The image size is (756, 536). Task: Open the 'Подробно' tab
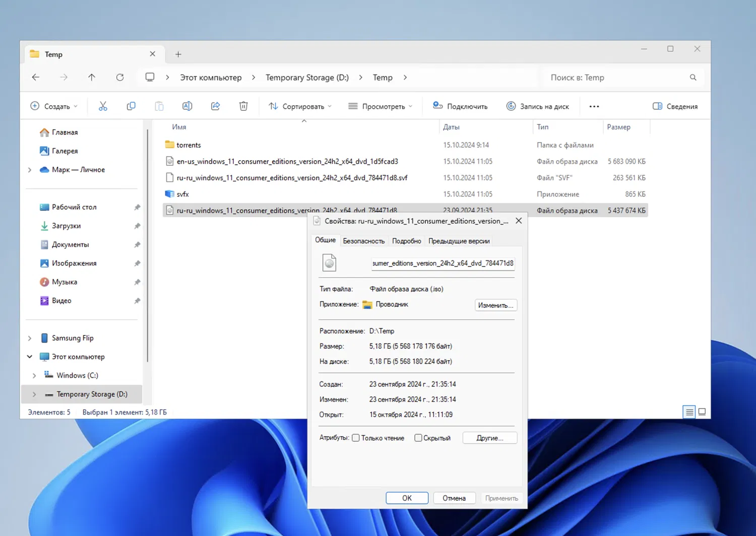coord(406,241)
